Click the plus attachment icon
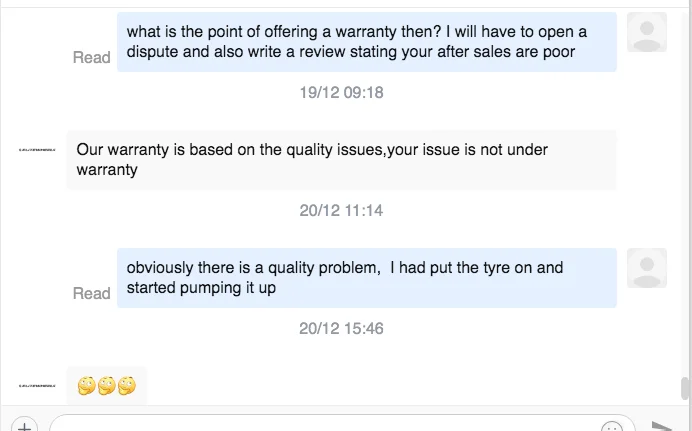The height and width of the screenshot is (431, 692). [24, 424]
